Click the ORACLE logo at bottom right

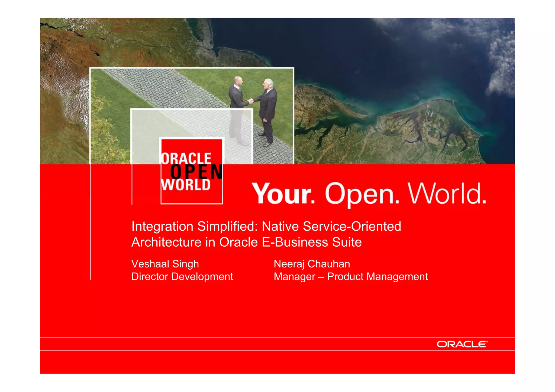[x=462, y=344]
